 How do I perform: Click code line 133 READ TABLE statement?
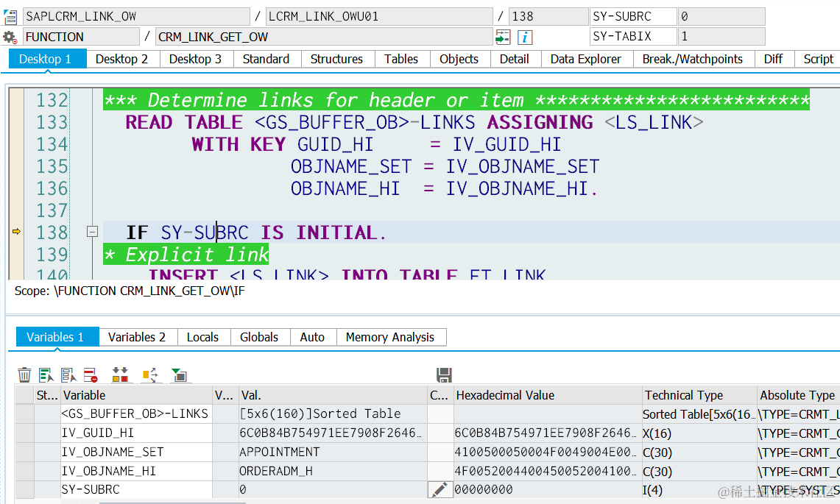414,123
